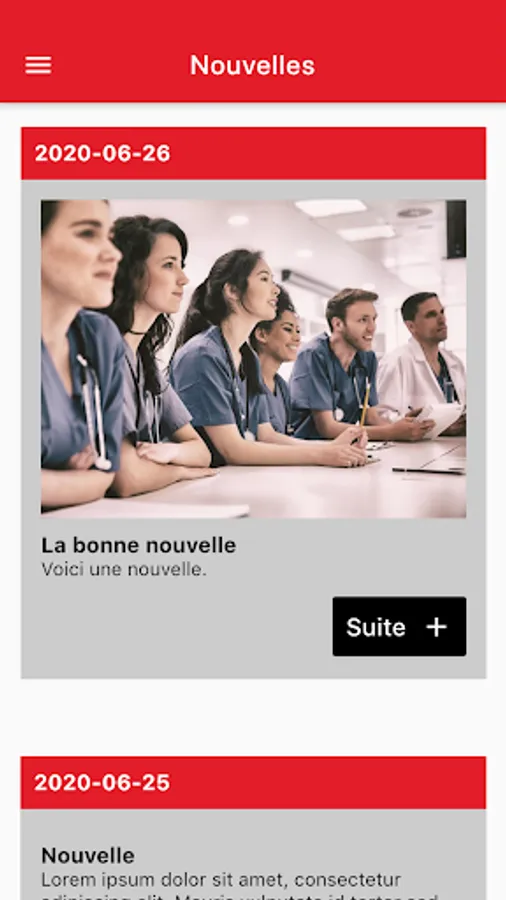Tap the Nouvelles page title
506x900 pixels.
pos(252,65)
